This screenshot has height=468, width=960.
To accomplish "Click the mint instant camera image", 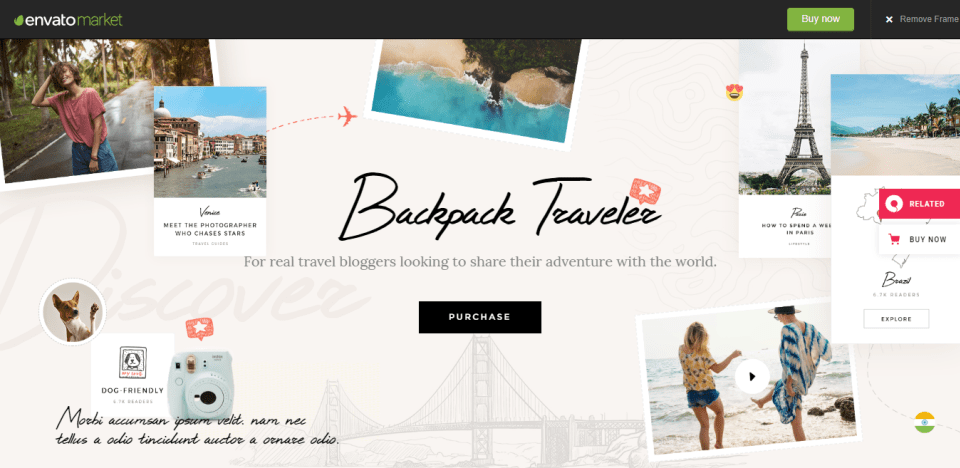I will 200,385.
